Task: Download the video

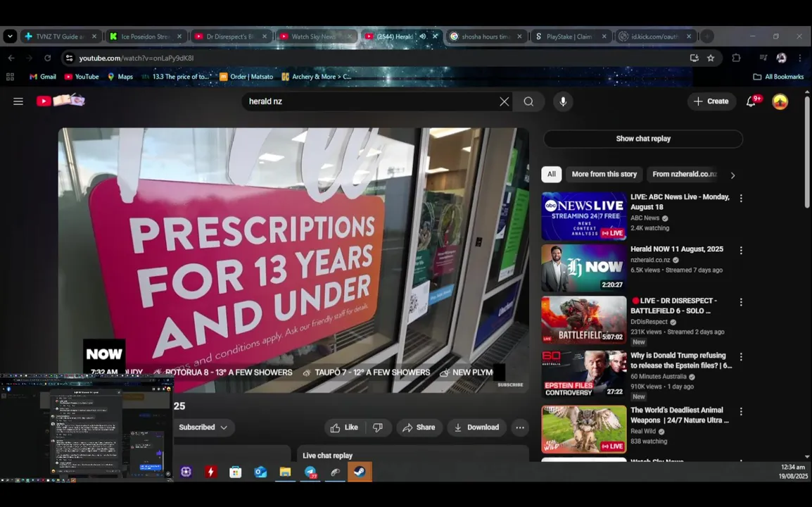Action: [477, 427]
